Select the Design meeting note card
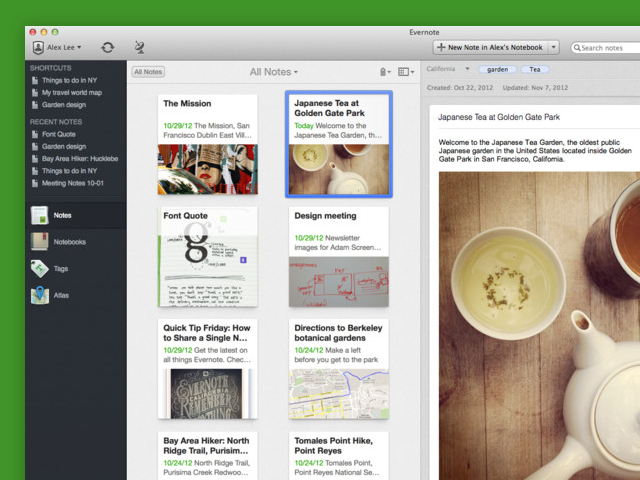 (x=339, y=256)
